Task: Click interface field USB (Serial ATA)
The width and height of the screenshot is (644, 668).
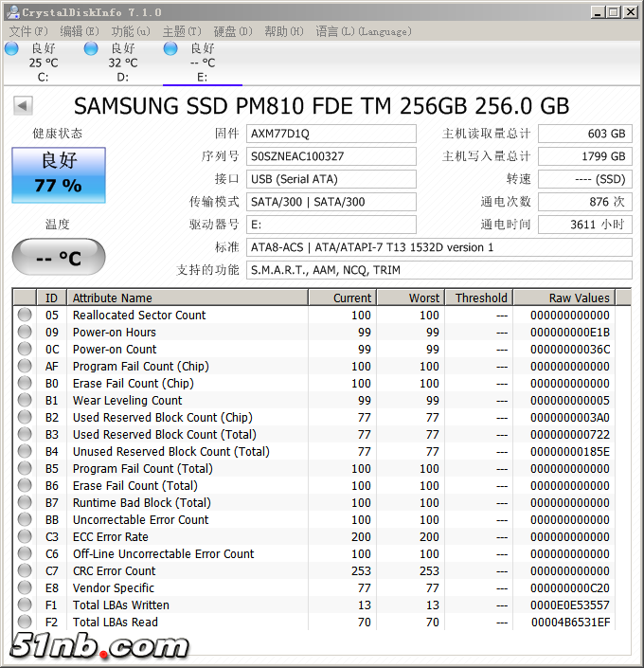Action: (331, 179)
